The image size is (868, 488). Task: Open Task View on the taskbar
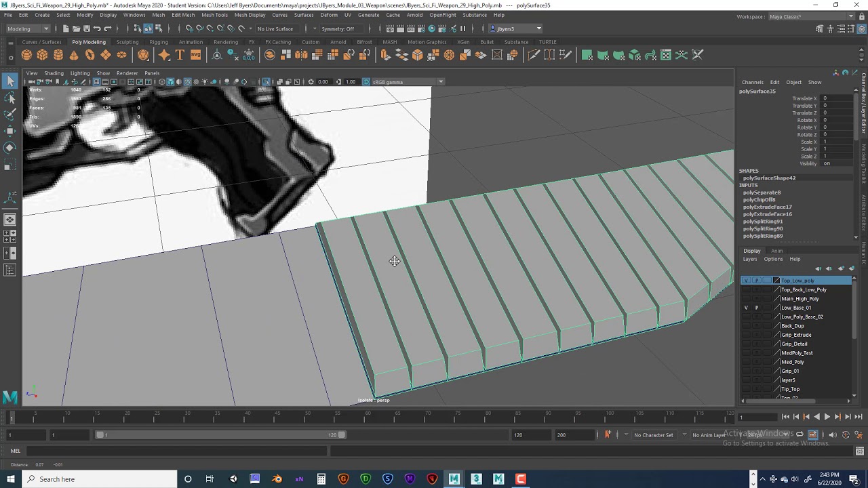(x=210, y=479)
